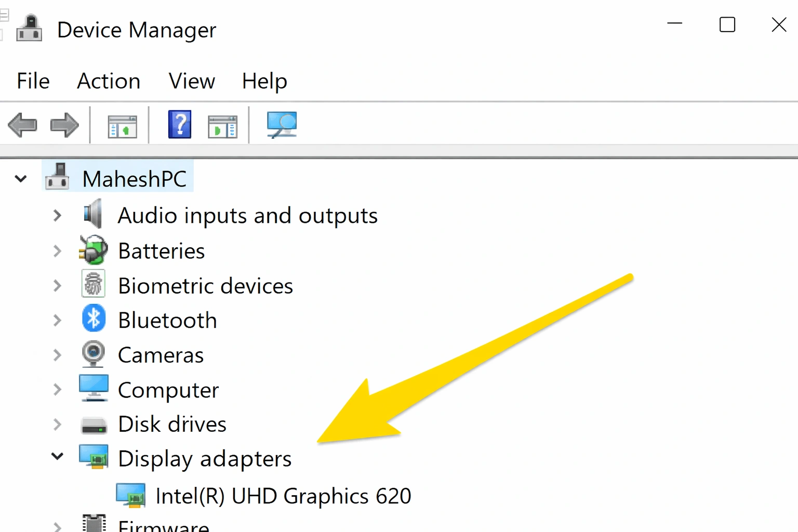The width and height of the screenshot is (798, 532).
Task: Select the Batteries category label
Action: tap(161, 250)
